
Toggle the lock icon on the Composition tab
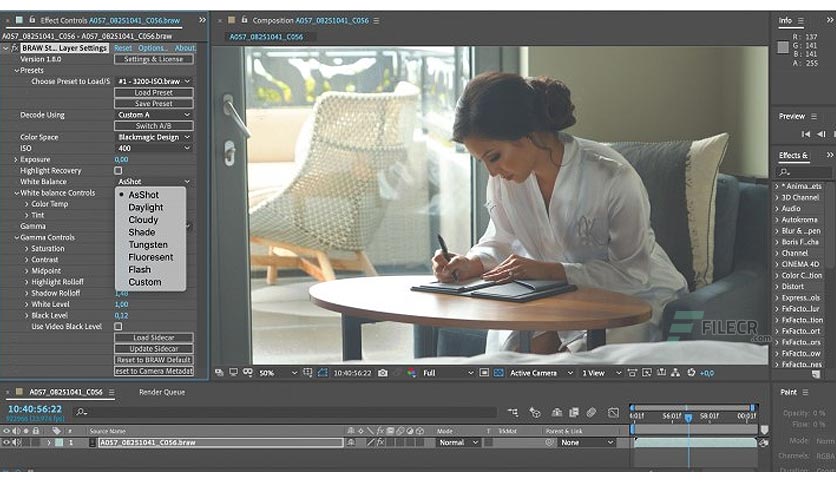pos(244,20)
